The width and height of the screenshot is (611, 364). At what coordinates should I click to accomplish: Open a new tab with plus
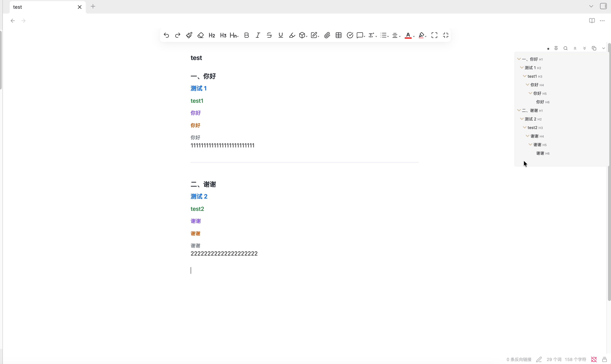(x=93, y=7)
